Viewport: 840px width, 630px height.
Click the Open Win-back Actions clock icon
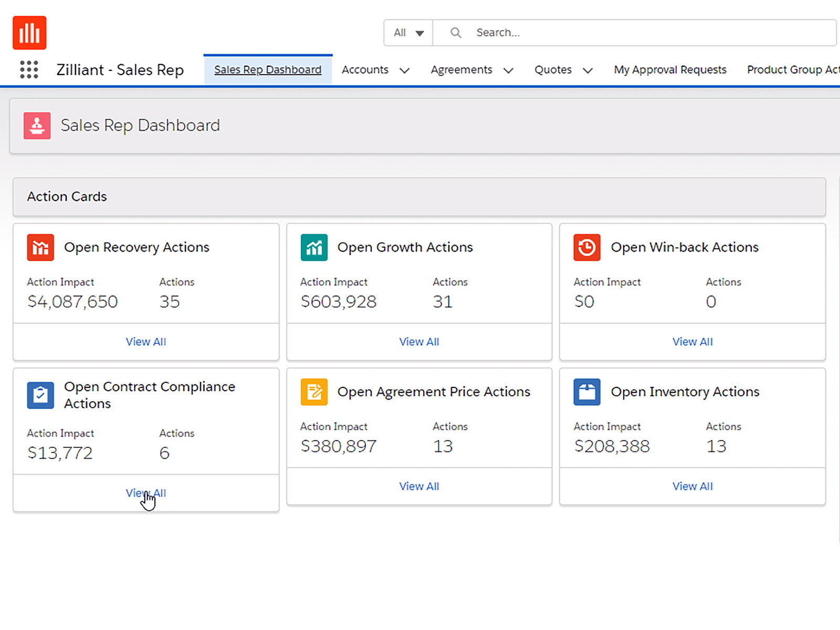pyautogui.click(x=587, y=247)
